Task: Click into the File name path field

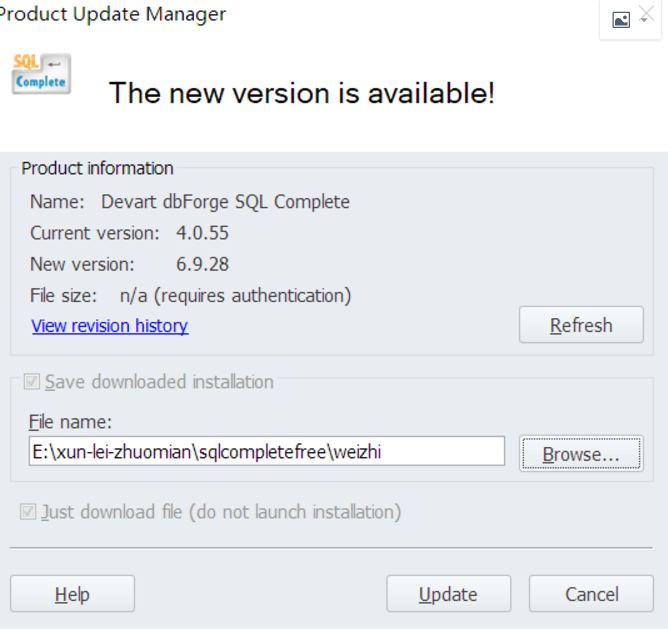Action: click(x=267, y=451)
